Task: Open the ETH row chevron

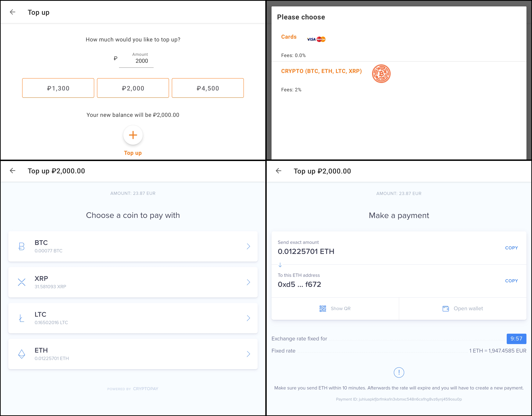Action: (x=248, y=354)
